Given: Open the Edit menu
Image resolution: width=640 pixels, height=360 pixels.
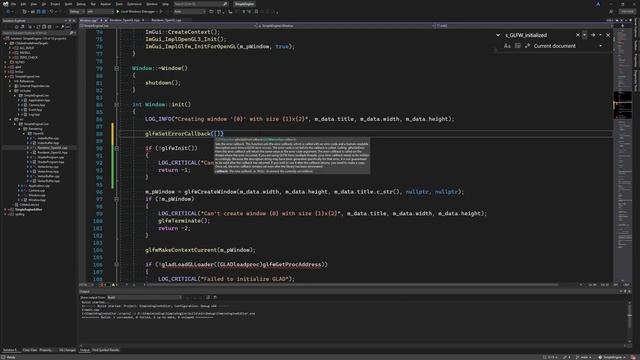Looking at the screenshot, I should pyautogui.click(x=23, y=4).
